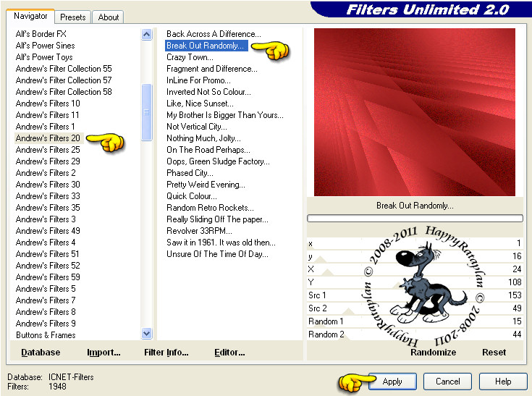
Task: Choose Oops, Green Sludge Factory... filter
Action: pyautogui.click(x=218, y=161)
